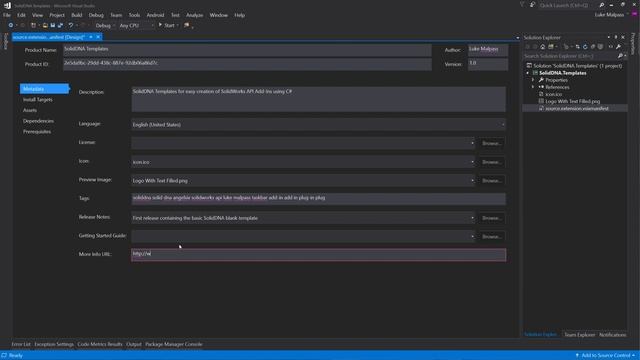This screenshot has height=360, width=640.
Task: Click the Description text area
Action: 318,99
